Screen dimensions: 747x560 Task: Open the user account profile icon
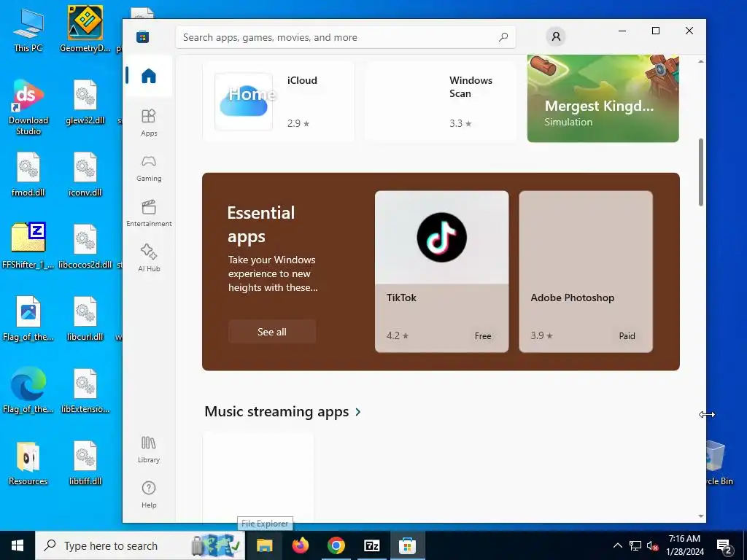[x=555, y=36]
